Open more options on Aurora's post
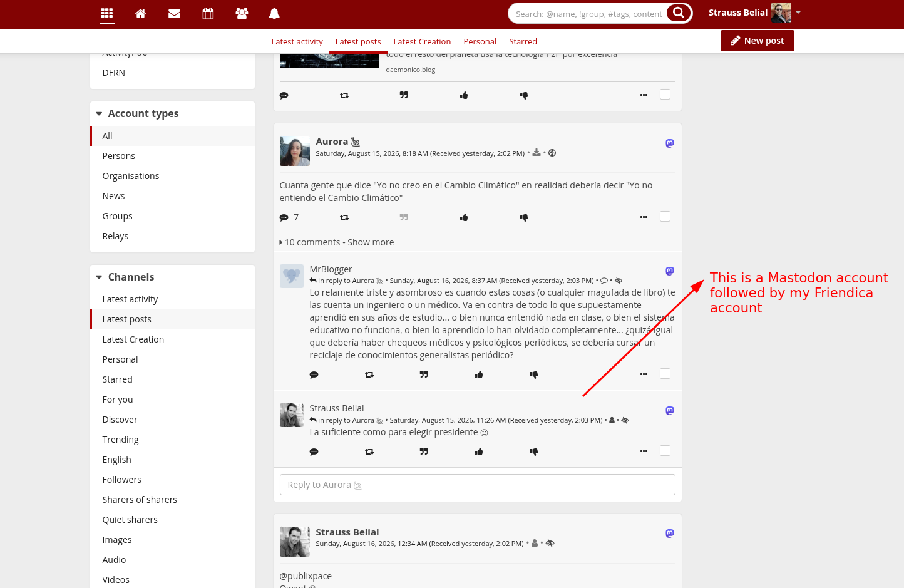 tap(644, 217)
